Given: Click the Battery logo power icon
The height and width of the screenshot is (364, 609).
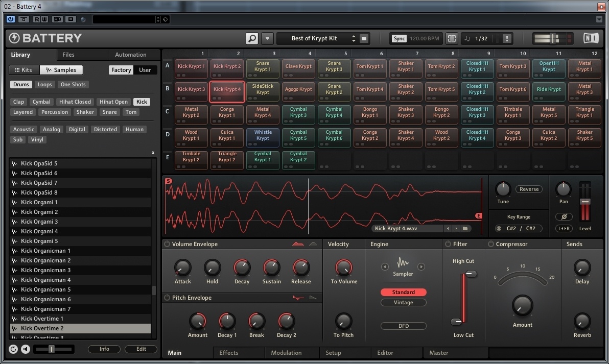Looking at the screenshot, I should [x=14, y=38].
